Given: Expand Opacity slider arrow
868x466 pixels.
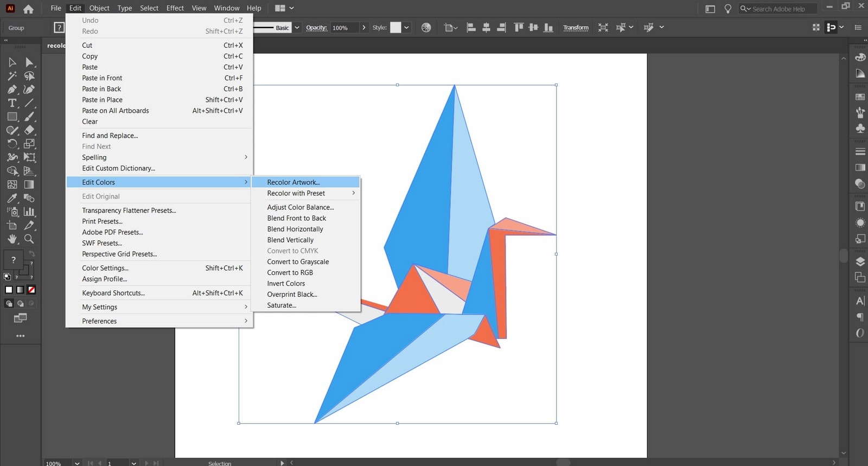Looking at the screenshot, I should click(x=363, y=28).
